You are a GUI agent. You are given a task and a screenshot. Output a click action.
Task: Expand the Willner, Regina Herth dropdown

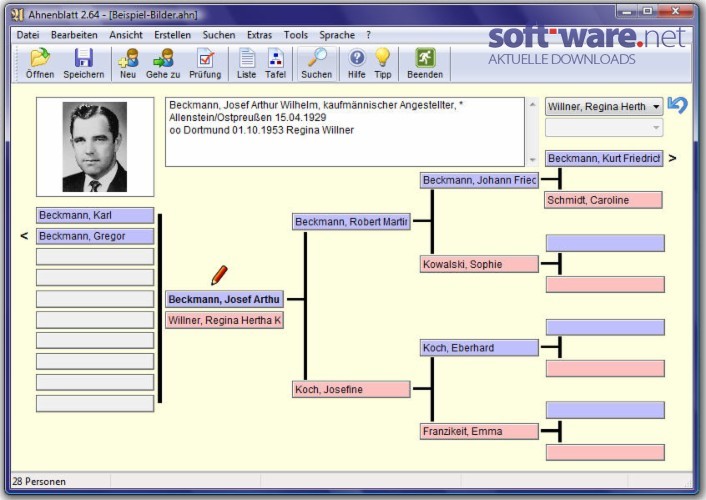(x=656, y=107)
